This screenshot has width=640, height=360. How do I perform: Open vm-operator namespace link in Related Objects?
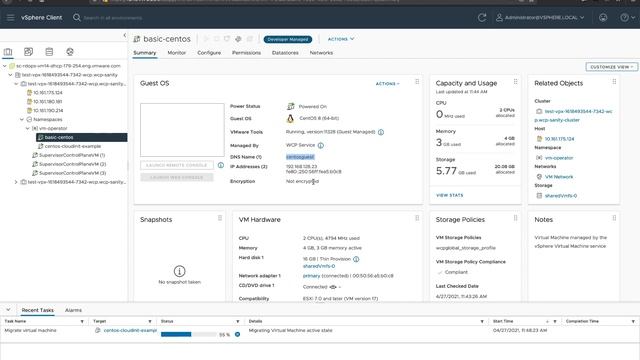pyautogui.click(x=559, y=158)
